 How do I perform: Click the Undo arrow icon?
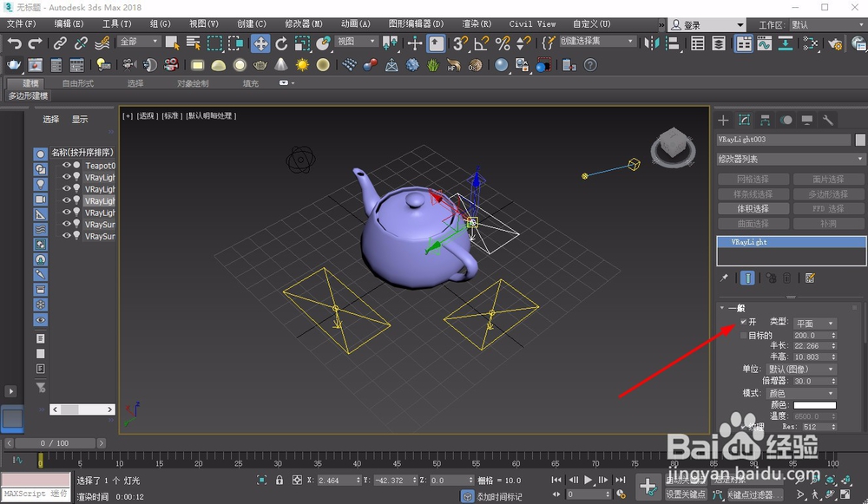pyautogui.click(x=15, y=43)
